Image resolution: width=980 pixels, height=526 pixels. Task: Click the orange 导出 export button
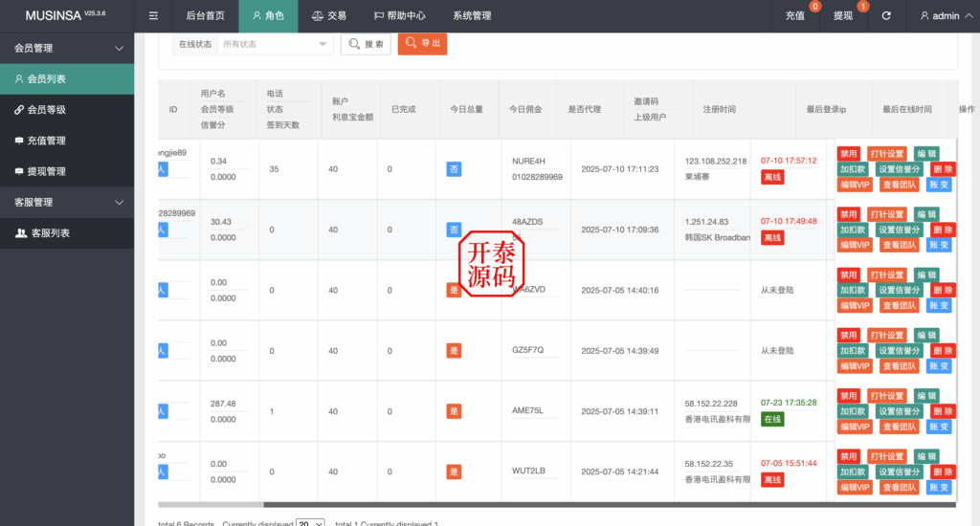point(422,44)
